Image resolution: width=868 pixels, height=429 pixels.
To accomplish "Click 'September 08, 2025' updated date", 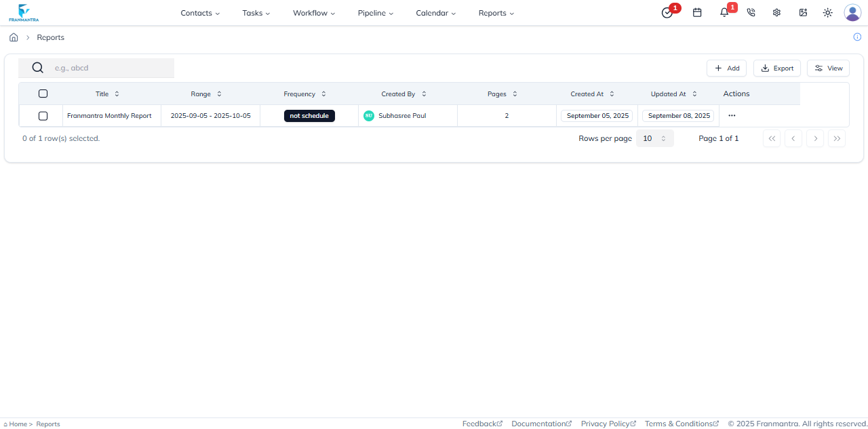I will click(678, 116).
